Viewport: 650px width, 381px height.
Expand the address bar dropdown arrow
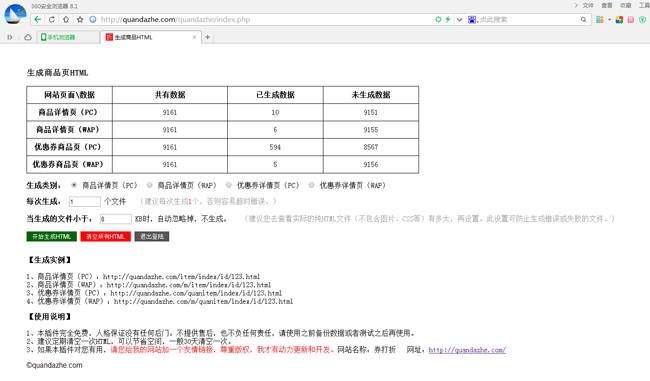459,19
